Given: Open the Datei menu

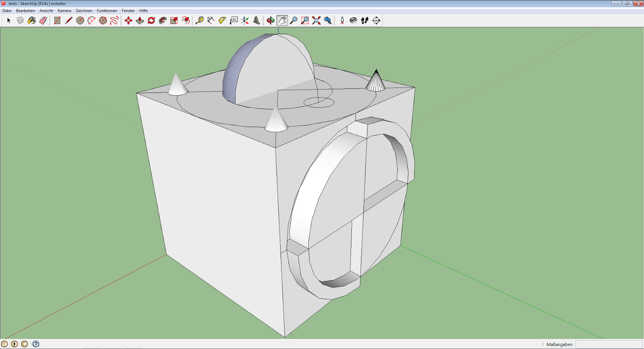Looking at the screenshot, I should point(7,11).
